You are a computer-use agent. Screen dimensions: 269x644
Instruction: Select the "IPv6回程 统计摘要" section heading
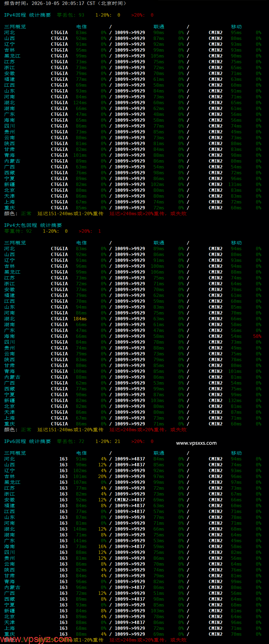pyautogui.click(x=27, y=441)
